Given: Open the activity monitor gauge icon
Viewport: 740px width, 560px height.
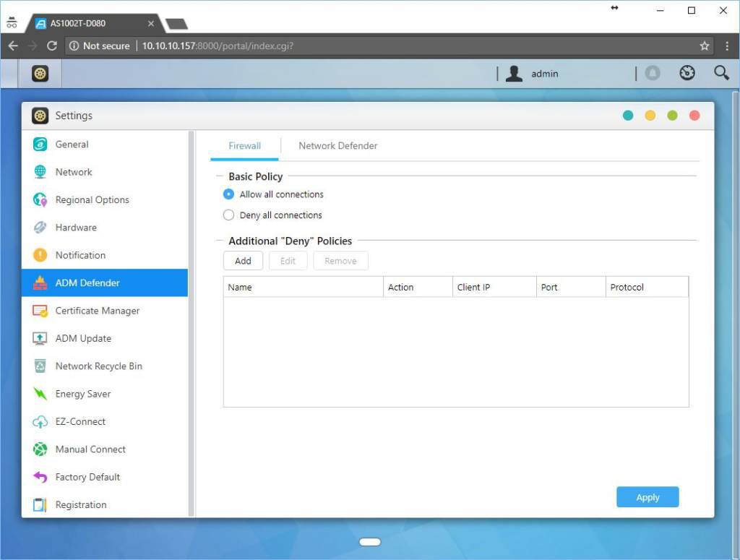Looking at the screenshot, I should tap(687, 73).
